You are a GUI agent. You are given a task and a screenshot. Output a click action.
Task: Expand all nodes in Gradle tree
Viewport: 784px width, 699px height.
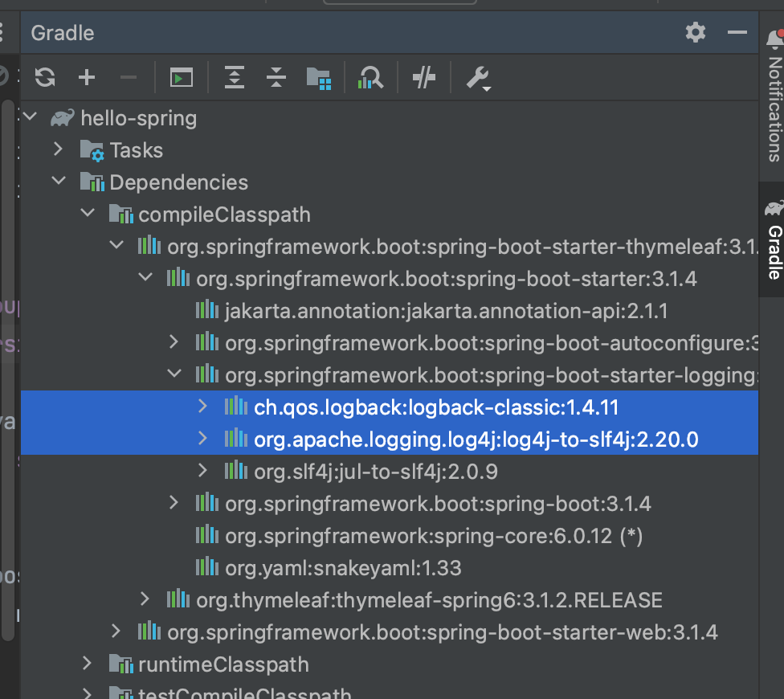[234, 77]
